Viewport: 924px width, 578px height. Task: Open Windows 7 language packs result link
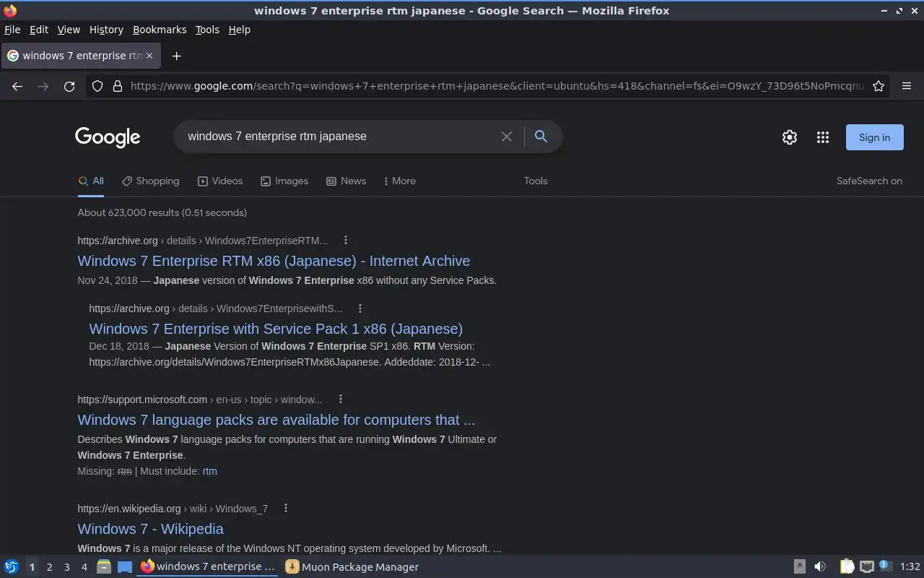click(276, 420)
